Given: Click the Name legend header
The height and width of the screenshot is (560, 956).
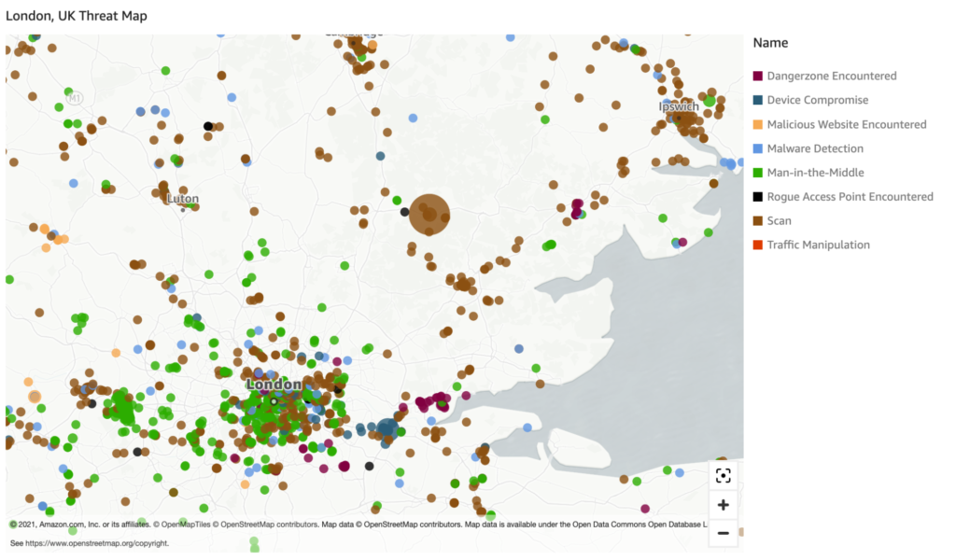Looking at the screenshot, I should pos(770,43).
